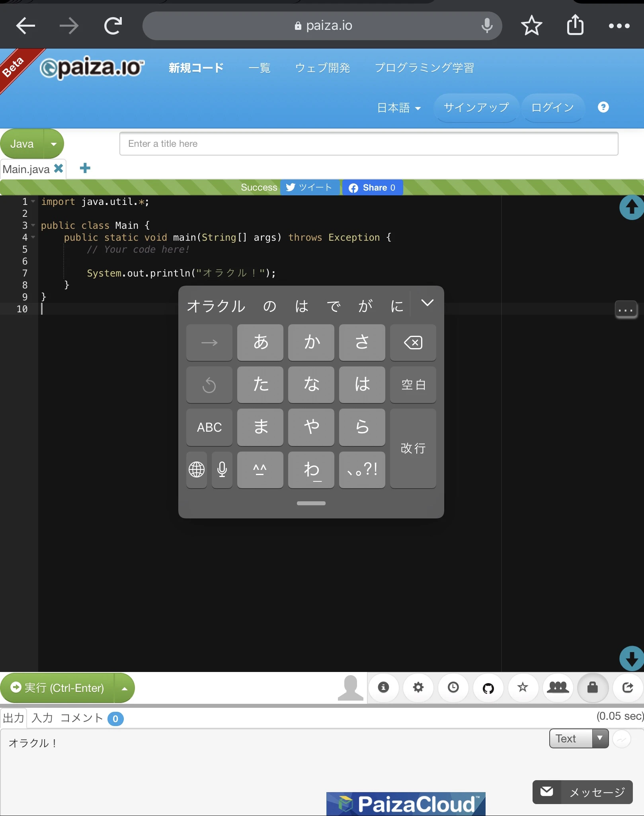
Task: Tap the microphone in the address bar
Action: (x=487, y=26)
